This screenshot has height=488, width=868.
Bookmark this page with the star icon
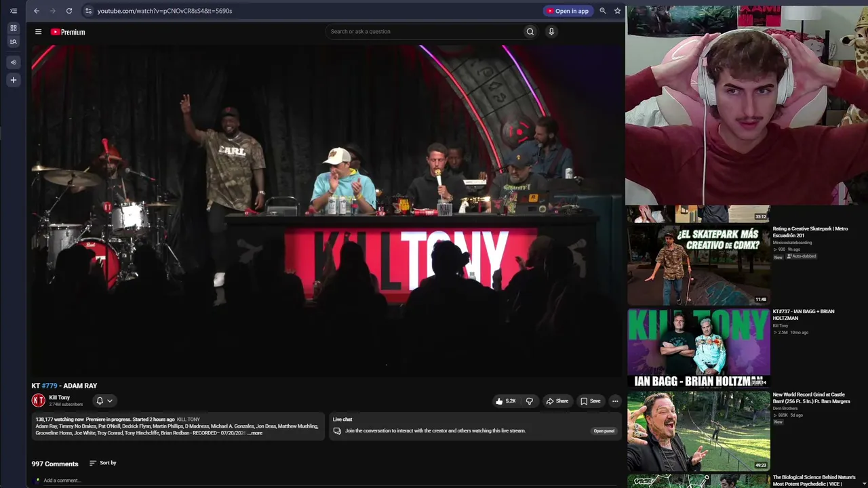pyautogui.click(x=617, y=11)
